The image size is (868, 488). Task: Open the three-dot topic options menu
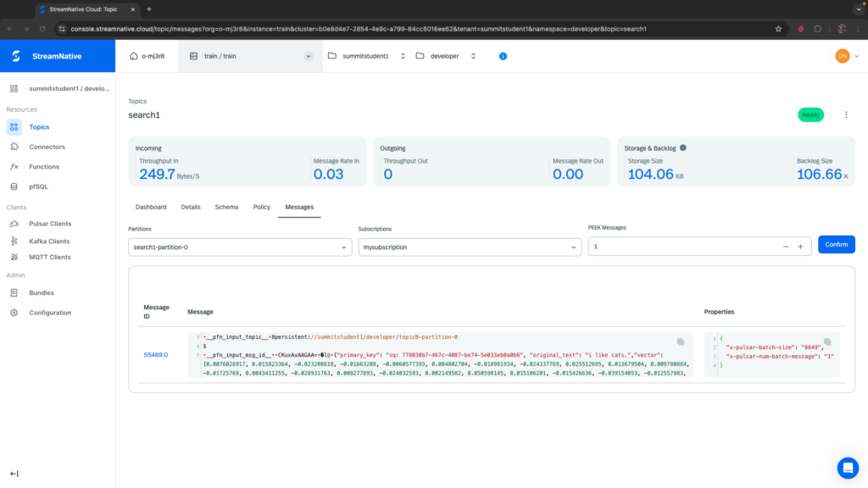coord(845,115)
